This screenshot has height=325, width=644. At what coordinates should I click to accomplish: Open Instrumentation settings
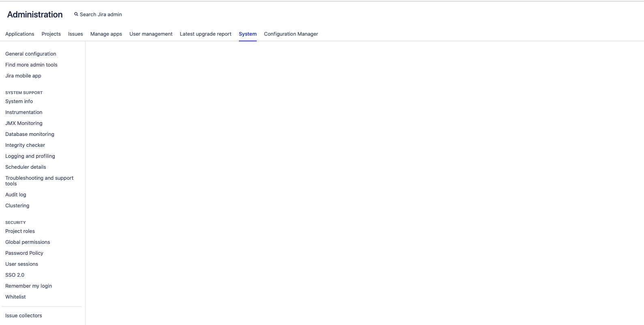(x=24, y=112)
